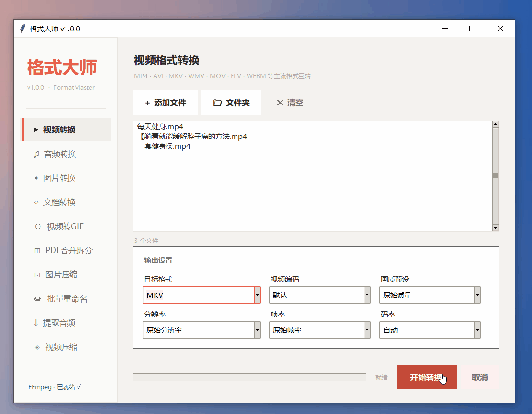The image size is (532, 414).
Task: Click the plus icon on 添加文件 button
Action: coord(147,103)
